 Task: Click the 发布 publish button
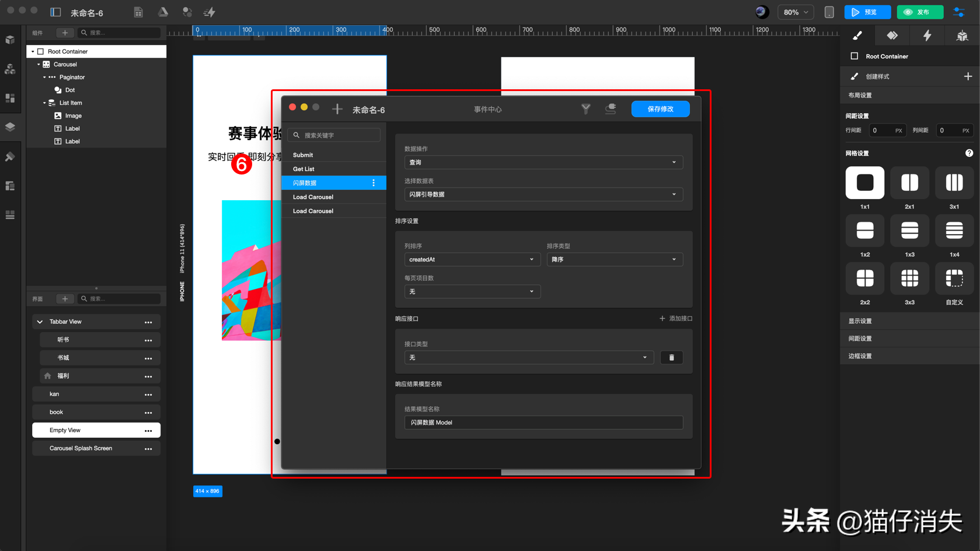coord(920,12)
